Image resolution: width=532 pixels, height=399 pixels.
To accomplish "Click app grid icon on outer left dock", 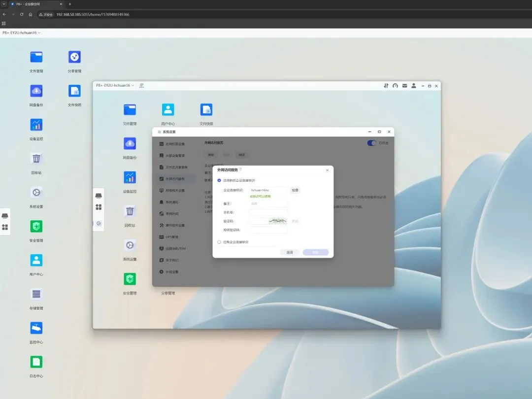I will point(5,227).
